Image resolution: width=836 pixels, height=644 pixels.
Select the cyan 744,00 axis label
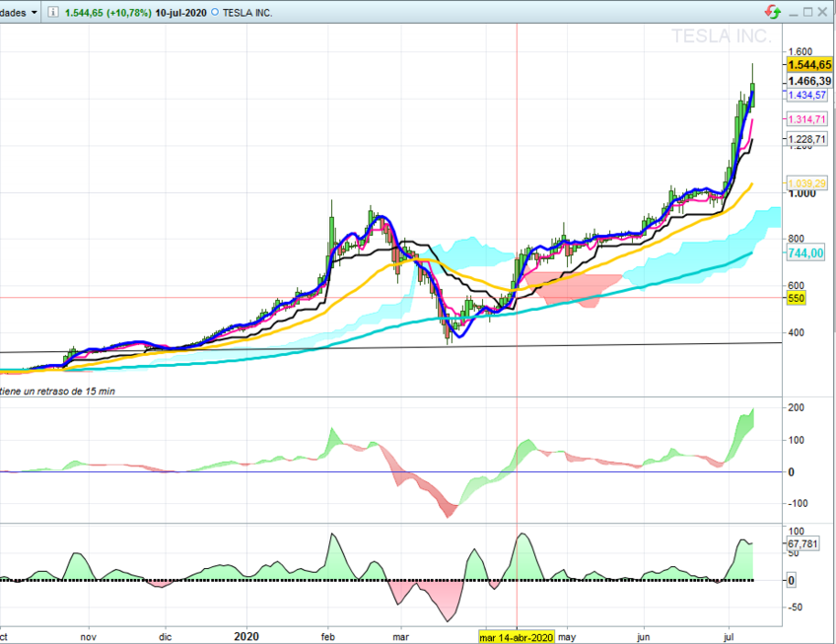(x=806, y=253)
